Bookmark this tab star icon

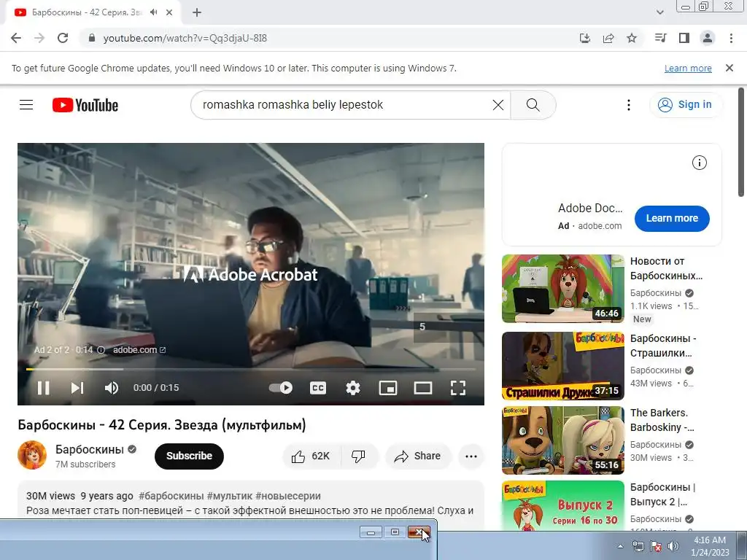[x=632, y=38]
